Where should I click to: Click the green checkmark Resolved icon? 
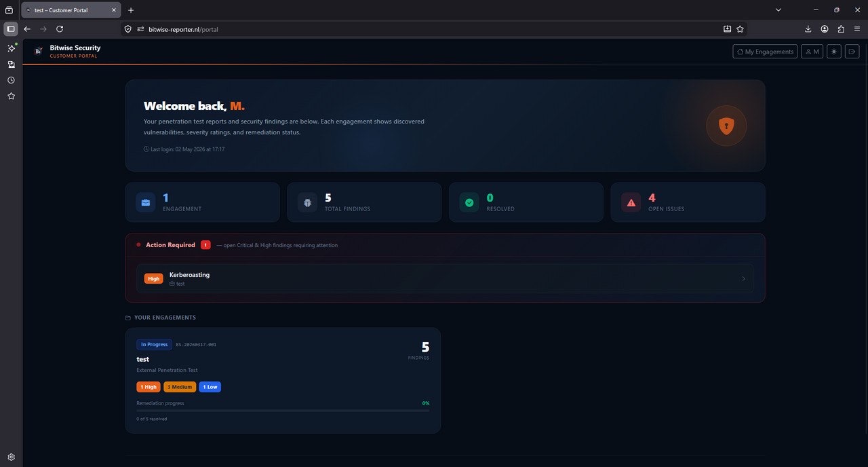[469, 202]
